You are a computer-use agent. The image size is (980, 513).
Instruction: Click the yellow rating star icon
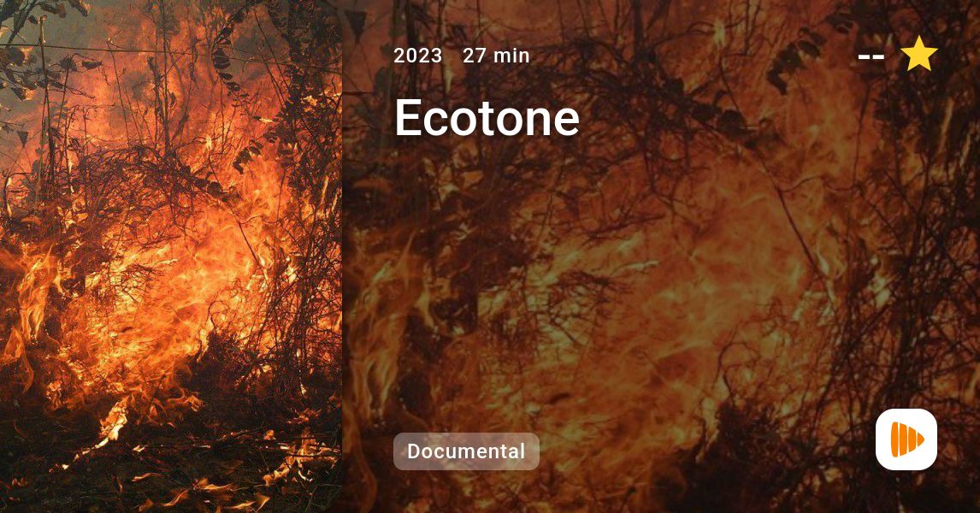(x=918, y=54)
